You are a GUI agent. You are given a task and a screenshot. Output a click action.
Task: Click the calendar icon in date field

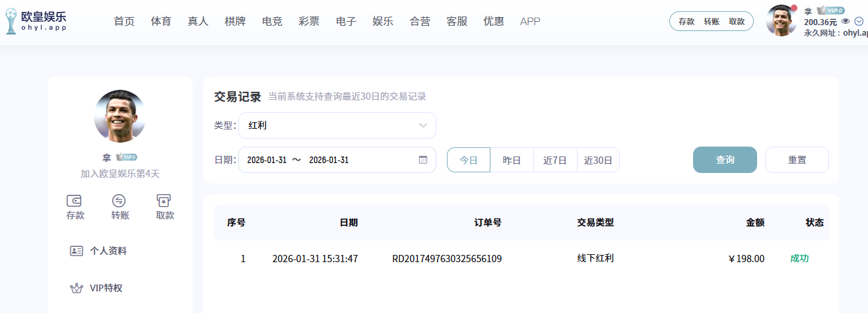[423, 160]
